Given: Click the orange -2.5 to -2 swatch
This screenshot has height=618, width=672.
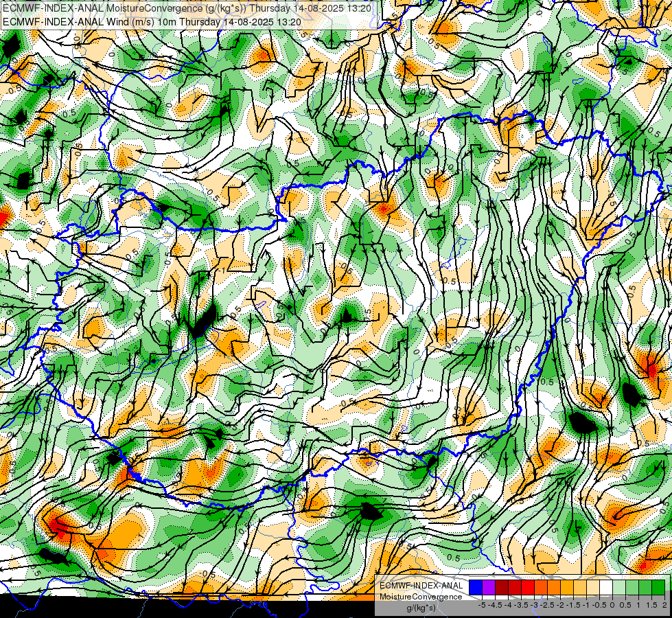Looking at the screenshot, I should coord(554,587).
